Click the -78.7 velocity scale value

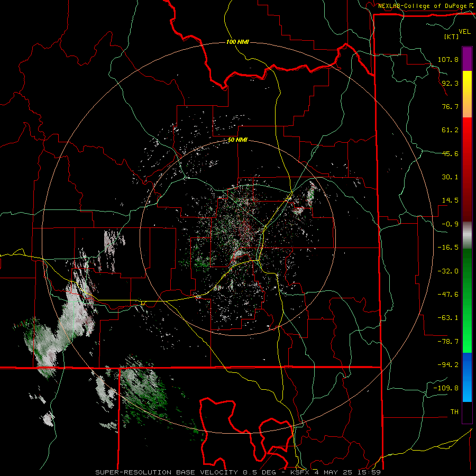pyautogui.click(x=448, y=342)
